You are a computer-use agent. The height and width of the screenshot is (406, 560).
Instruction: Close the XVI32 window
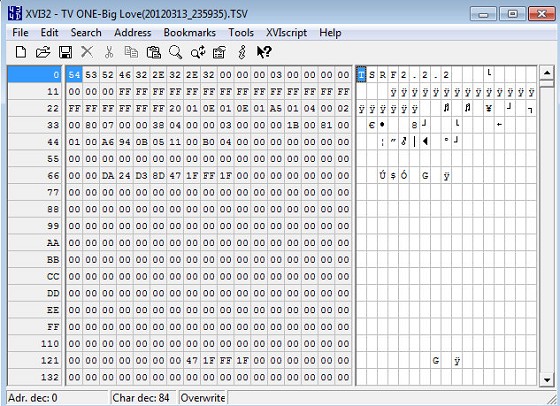(541, 14)
